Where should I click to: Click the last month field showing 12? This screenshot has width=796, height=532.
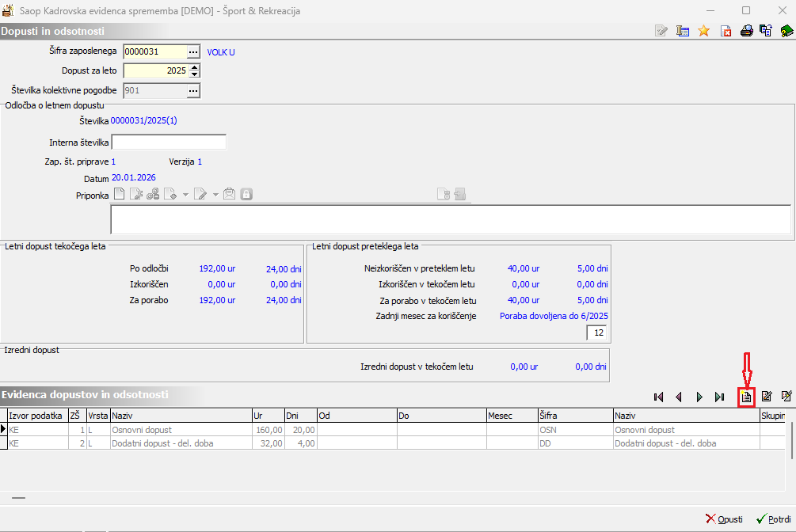pyautogui.click(x=596, y=333)
